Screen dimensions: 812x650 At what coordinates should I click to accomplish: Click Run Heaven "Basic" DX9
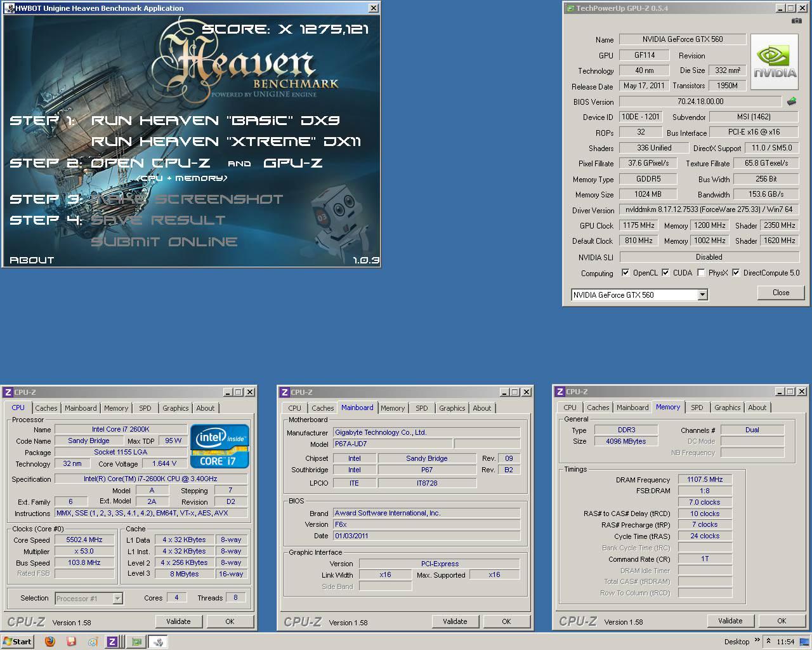(x=216, y=120)
